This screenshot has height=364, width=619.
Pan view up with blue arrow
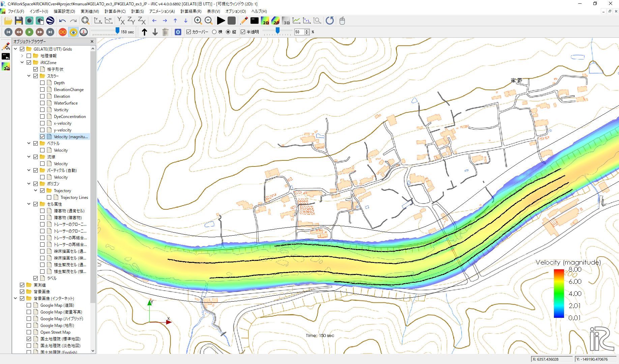175,21
